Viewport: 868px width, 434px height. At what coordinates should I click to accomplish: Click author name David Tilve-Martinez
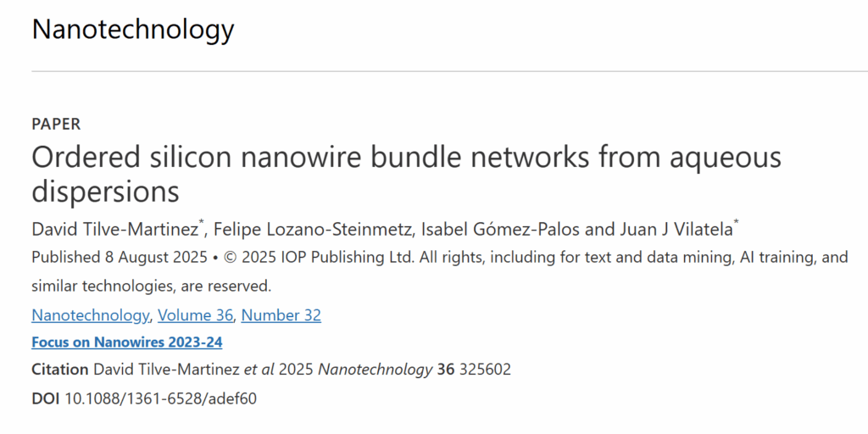point(114,229)
